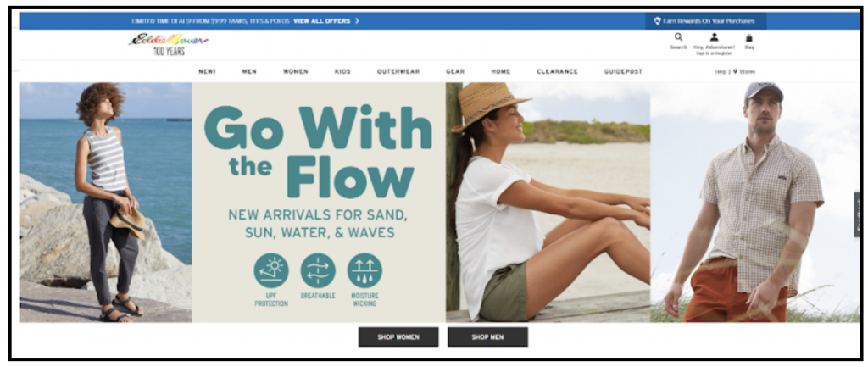
Task: Open the Men navigation menu
Action: point(249,71)
